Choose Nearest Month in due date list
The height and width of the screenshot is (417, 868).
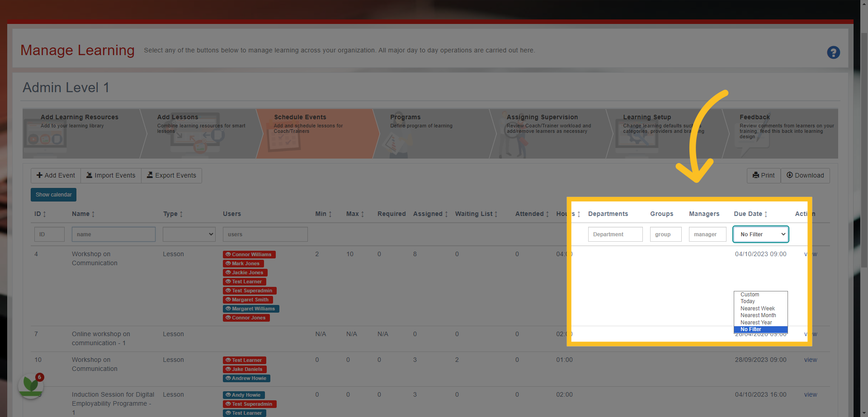point(760,315)
